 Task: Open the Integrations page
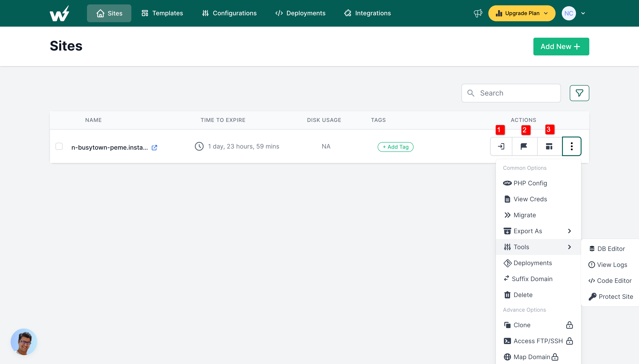coord(367,13)
